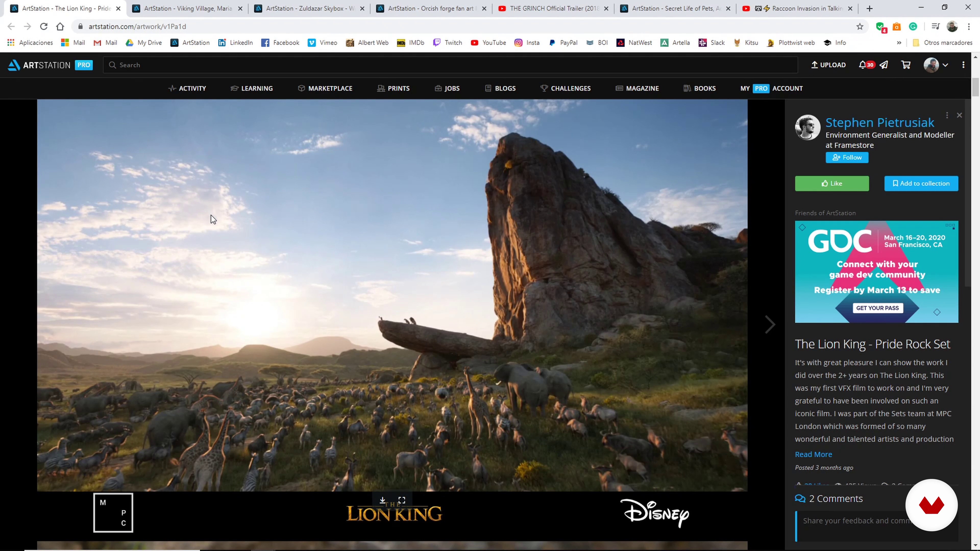
Task: Open the LEARNING menu
Action: click(x=251, y=88)
